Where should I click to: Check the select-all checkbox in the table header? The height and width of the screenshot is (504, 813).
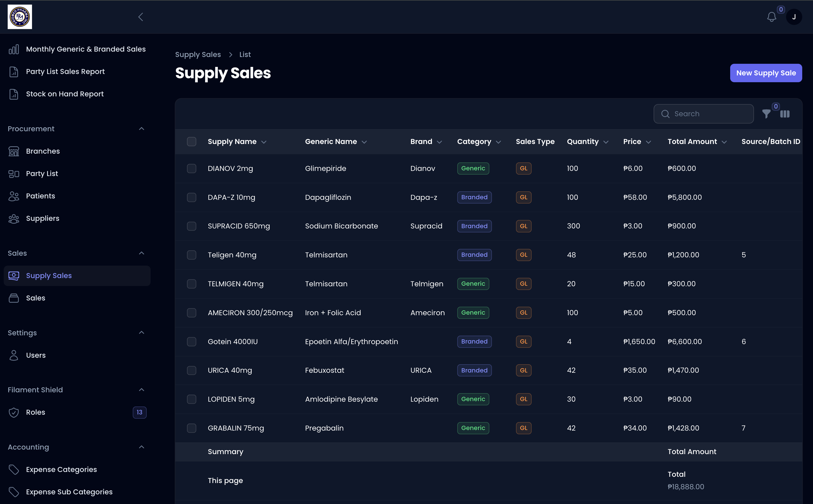click(x=192, y=141)
